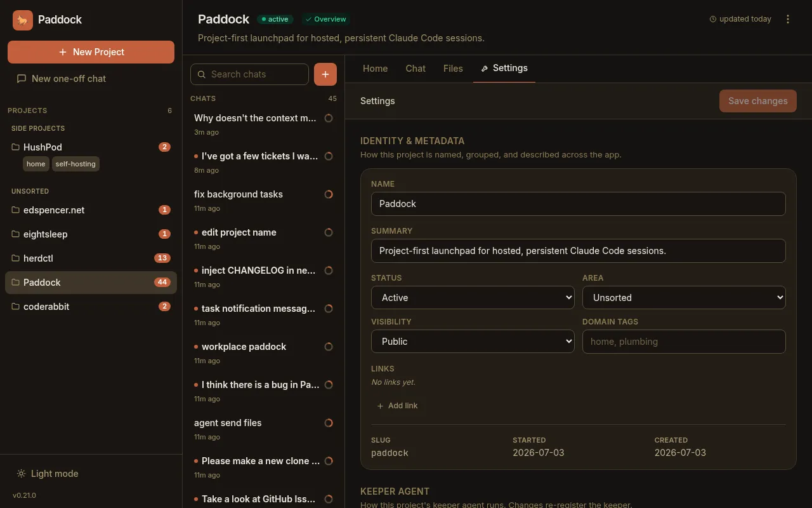Open chat 'I think there is a bug in Pa...'

263,391
